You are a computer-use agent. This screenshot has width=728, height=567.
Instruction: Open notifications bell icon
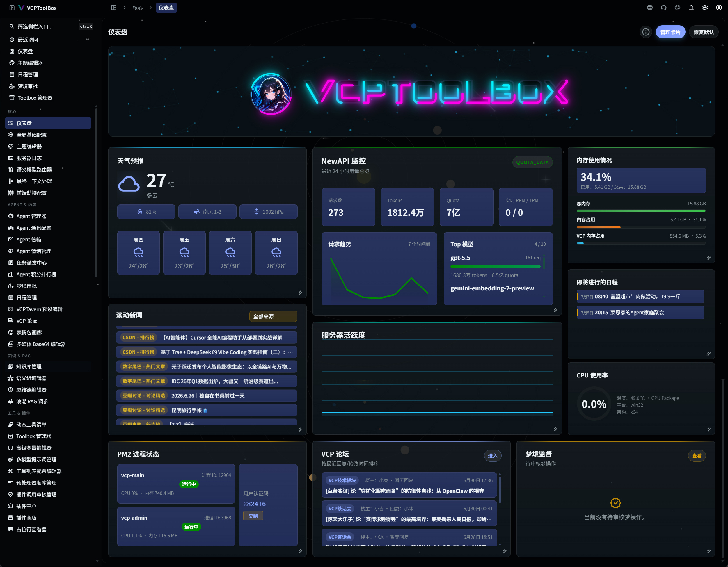691,7
